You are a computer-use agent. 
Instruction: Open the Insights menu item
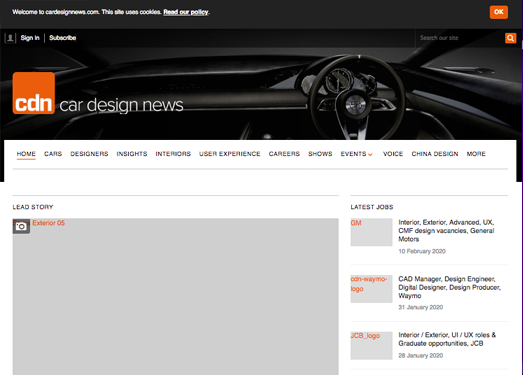pos(132,154)
